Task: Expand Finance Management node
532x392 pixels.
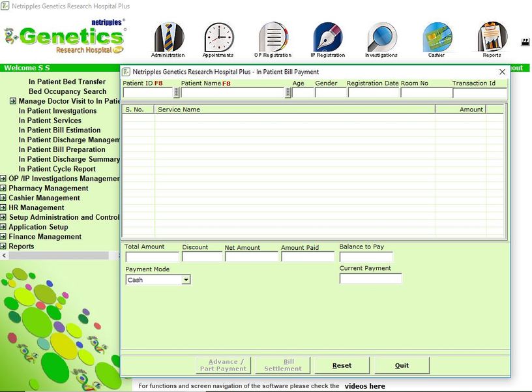Action: pyautogui.click(x=3, y=236)
